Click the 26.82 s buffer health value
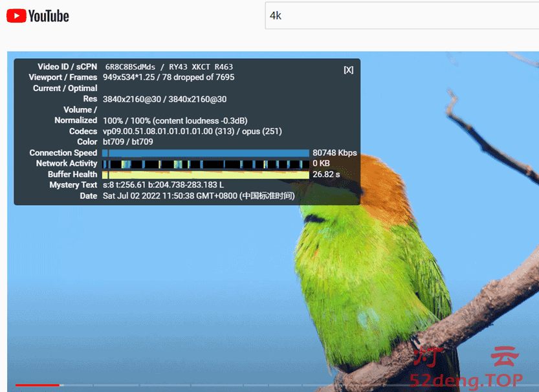This screenshot has width=539, height=392. tap(326, 175)
